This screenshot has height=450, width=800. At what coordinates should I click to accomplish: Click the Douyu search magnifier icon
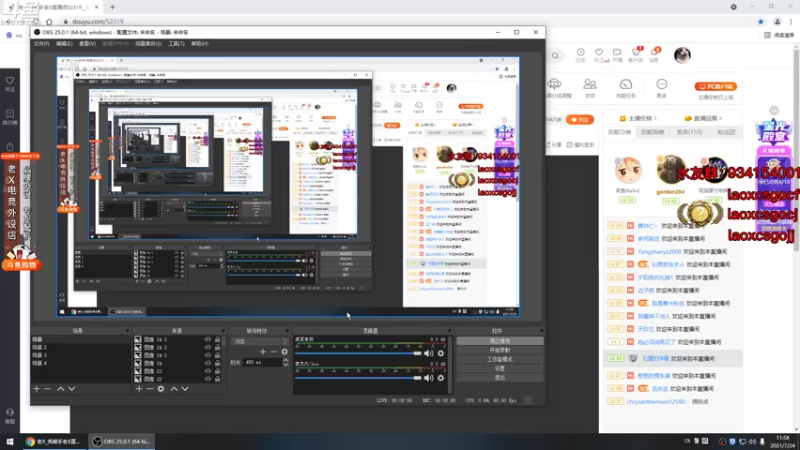point(555,56)
